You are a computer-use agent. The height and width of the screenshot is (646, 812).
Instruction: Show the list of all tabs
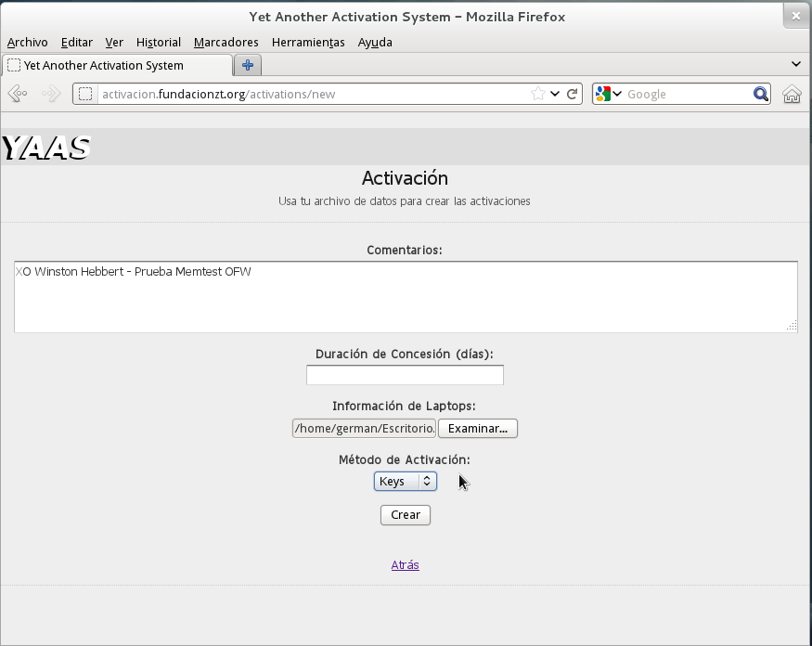point(795,64)
